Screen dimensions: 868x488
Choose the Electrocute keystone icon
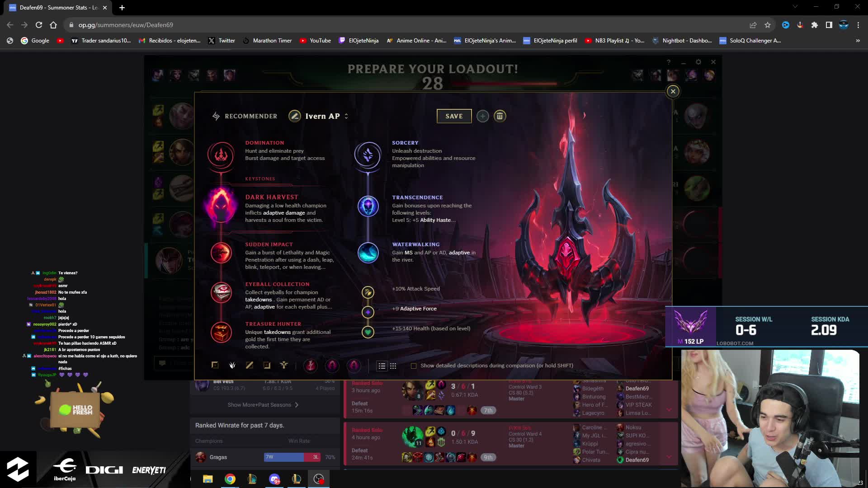click(310, 365)
